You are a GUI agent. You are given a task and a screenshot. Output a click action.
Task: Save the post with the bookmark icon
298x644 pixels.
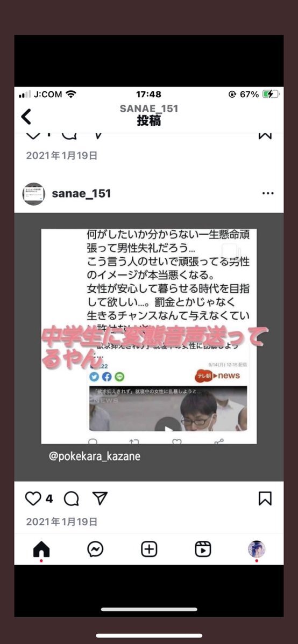tap(265, 498)
